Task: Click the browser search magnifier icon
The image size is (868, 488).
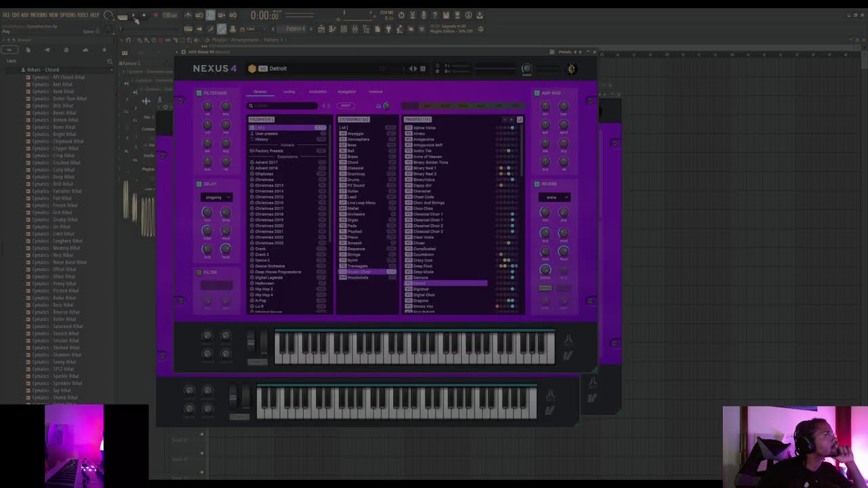Action: [x=110, y=62]
